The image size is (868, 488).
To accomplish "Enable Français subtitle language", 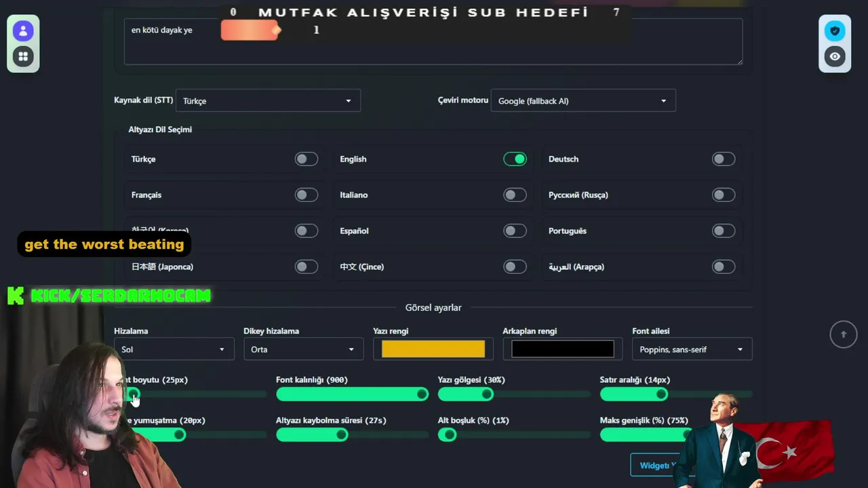I will (x=307, y=195).
